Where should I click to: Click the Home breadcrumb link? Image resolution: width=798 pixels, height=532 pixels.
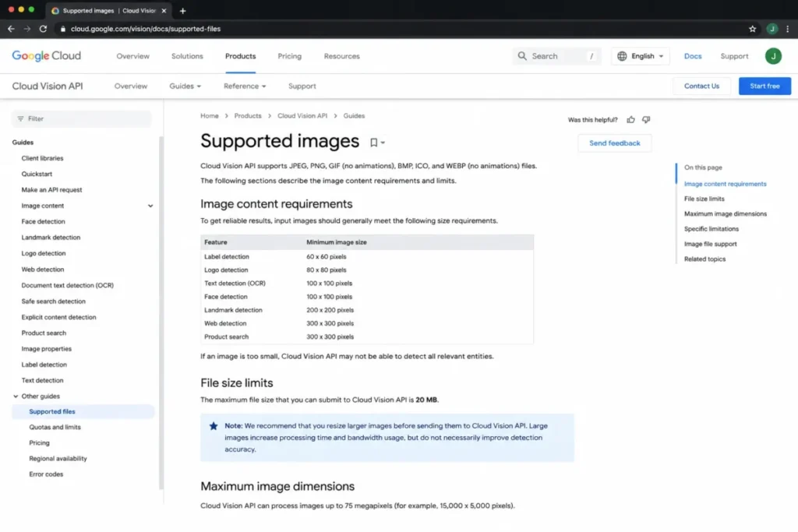click(x=209, y=116)
